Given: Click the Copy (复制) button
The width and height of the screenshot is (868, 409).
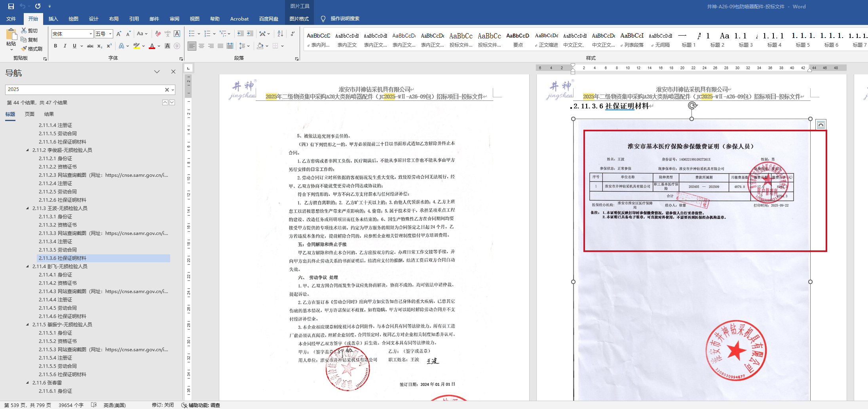Looking at the screenshot, I should pyautogui.click(x=30, y=40).
